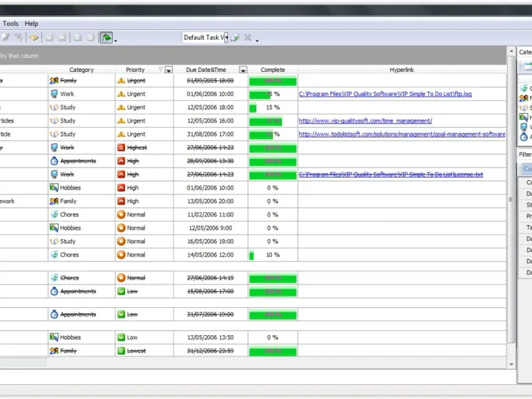This screenshot has height=399, width=532.
Task: Click the Hobbies icon in the 01/06/2006 High row
Action: (x=54, y=188)
